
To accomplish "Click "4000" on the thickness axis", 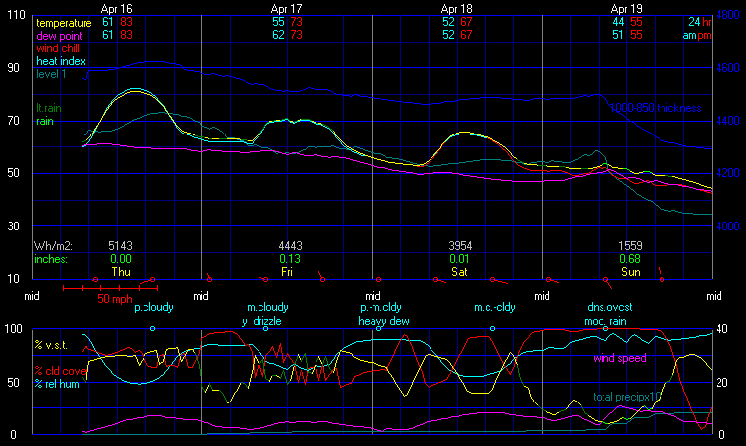I will [x=728, y=226].
